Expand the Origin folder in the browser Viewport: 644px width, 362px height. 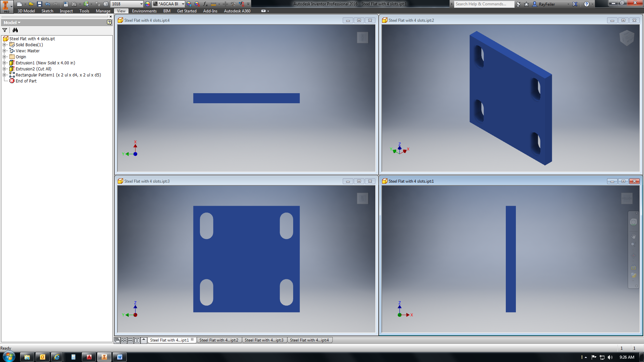(x=4, y=57)
